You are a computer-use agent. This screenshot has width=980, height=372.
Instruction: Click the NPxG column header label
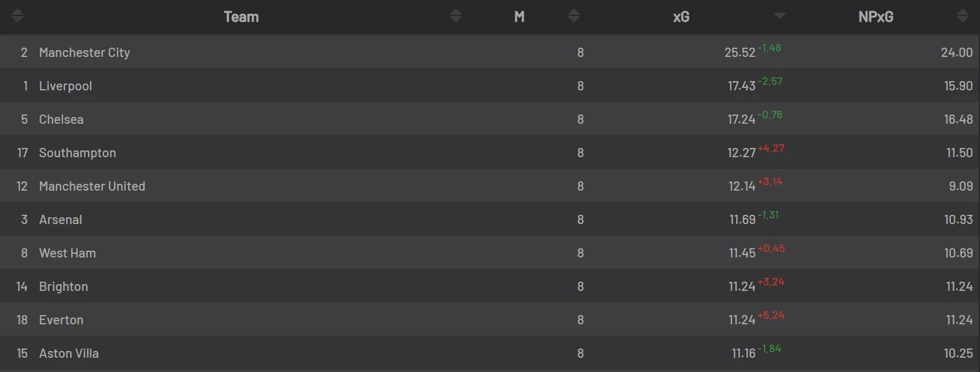(875, 17)
